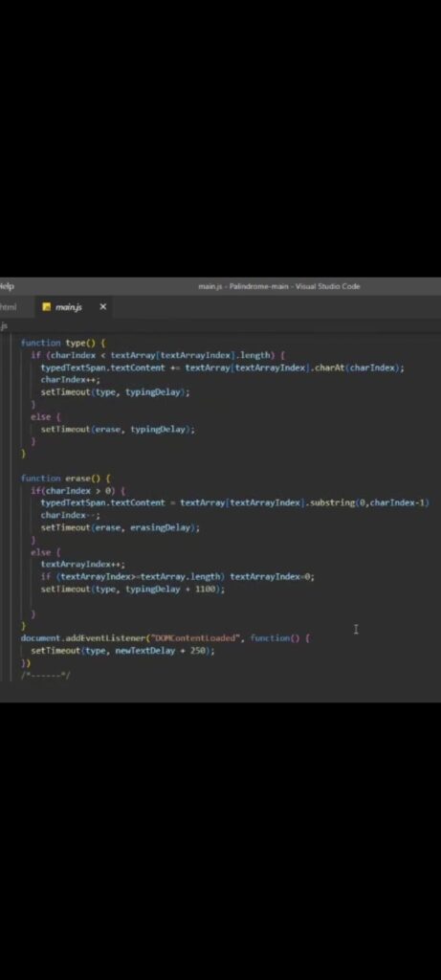Image resolution: width=441 pixels, height=980 pixels.
Task: Click 'setTimeout(type, newTextDelay + 250);' line
Action: [122, 651]
